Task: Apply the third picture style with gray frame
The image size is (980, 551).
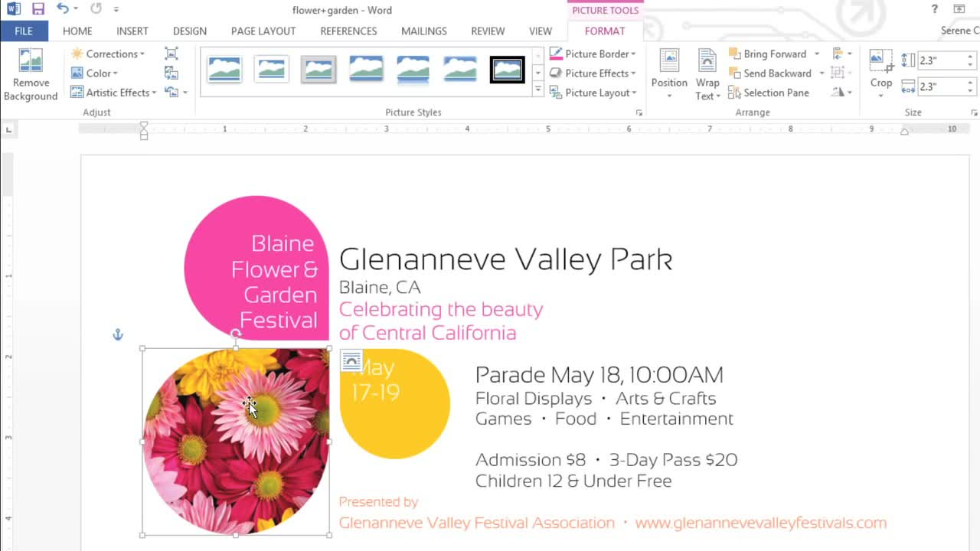Action: 318,70
